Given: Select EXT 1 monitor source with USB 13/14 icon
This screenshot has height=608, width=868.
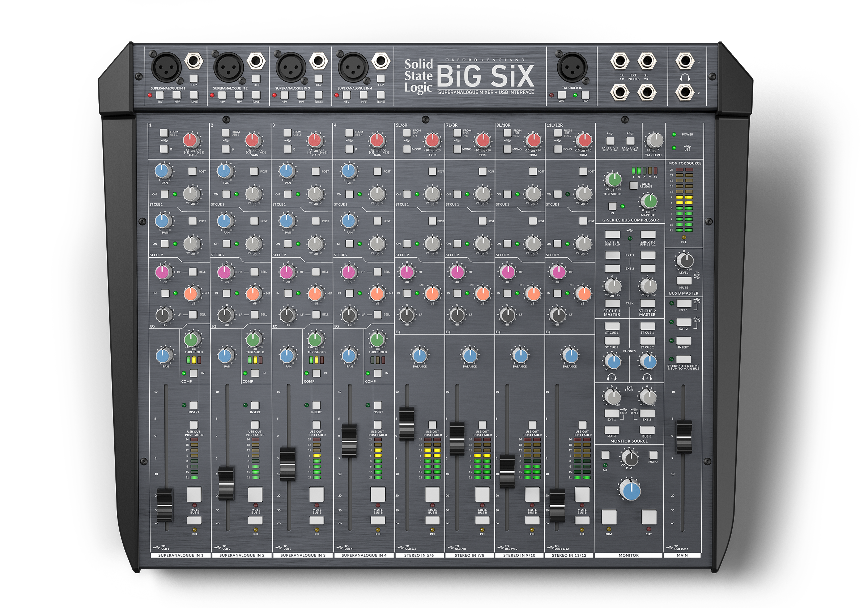Looking at the screenshot, I should pos(612,414).
